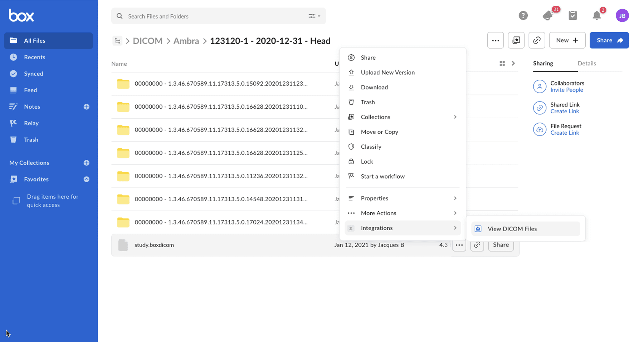Open notifications bell icon
644x342 pixels.
(597, 15)
